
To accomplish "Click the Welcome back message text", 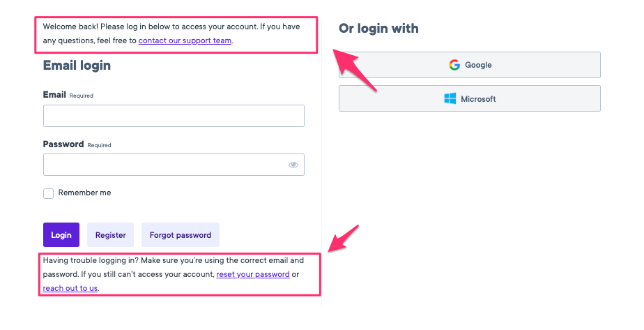I will click(171, 33).
